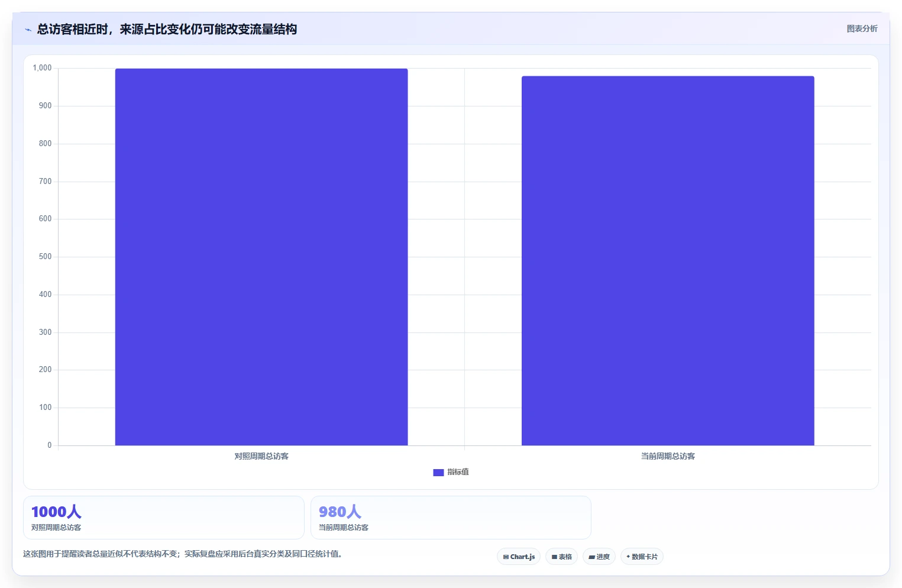The image size is (902, 588).
Task: Click the 当前周期总访客 axis label
Action: point(668,456)
